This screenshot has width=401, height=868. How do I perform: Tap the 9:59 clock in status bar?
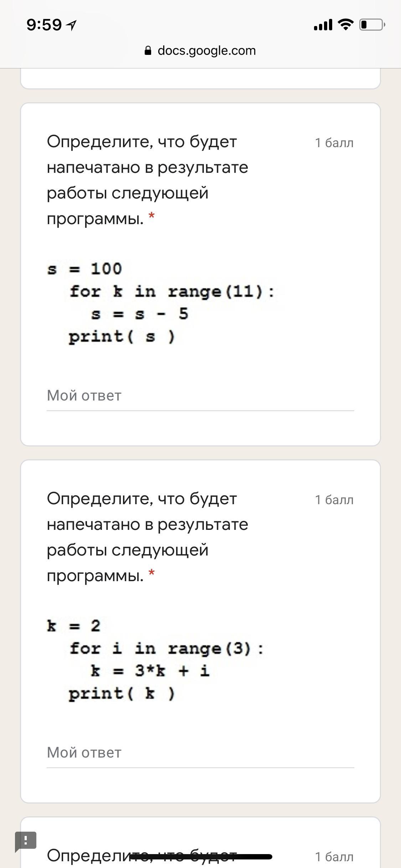pyautogui.click(x=44, y=25)
